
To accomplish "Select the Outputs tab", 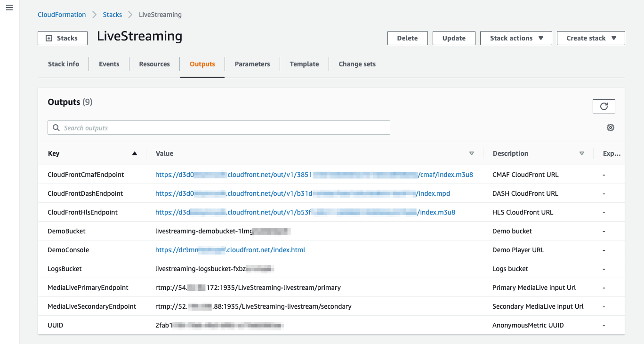I will (202, 64).
